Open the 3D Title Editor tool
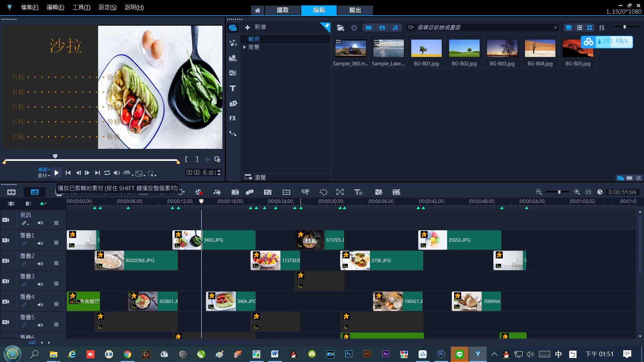 tap(358, 192)
